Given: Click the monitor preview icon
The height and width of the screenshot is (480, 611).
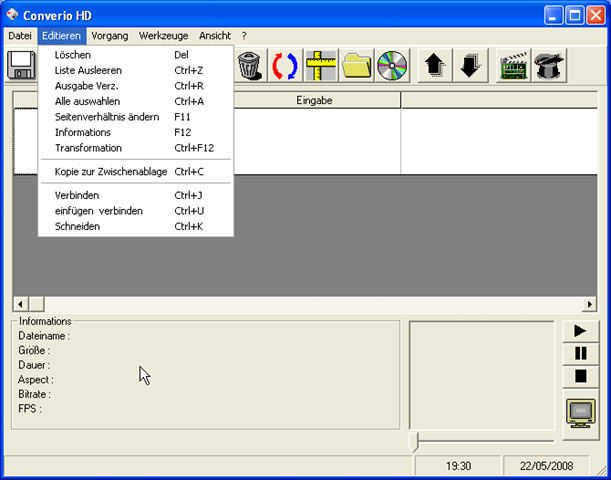Looking at the screenshot, I should tap(581, 413).
